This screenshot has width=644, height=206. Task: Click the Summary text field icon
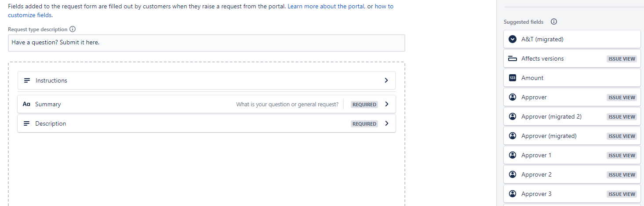click(x=27, y=104)
